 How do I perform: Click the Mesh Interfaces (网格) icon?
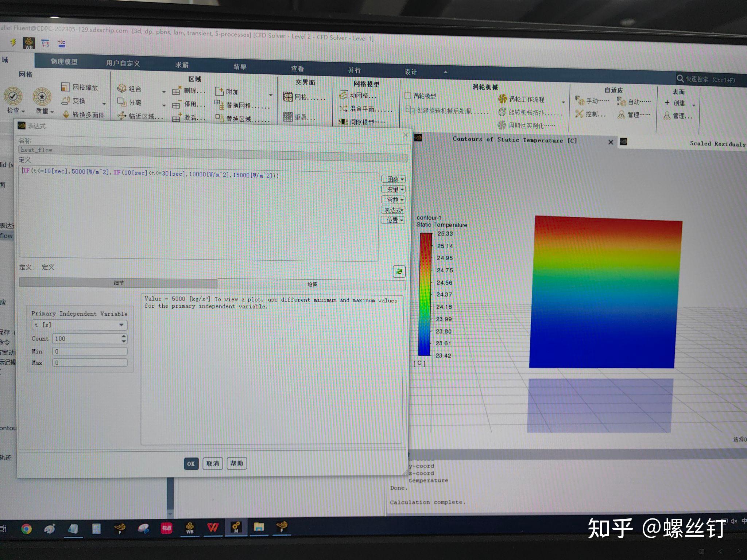point(288,97)
